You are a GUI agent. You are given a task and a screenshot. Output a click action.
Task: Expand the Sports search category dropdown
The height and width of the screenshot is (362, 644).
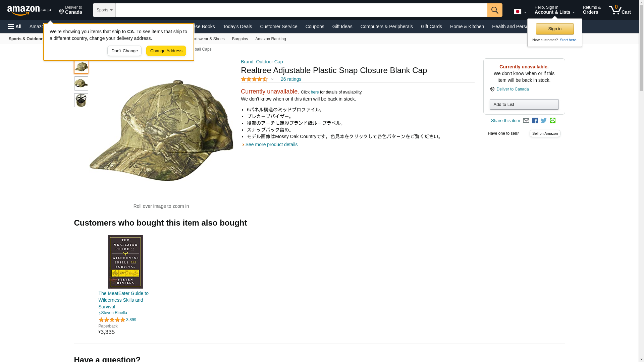pos(104,10)
